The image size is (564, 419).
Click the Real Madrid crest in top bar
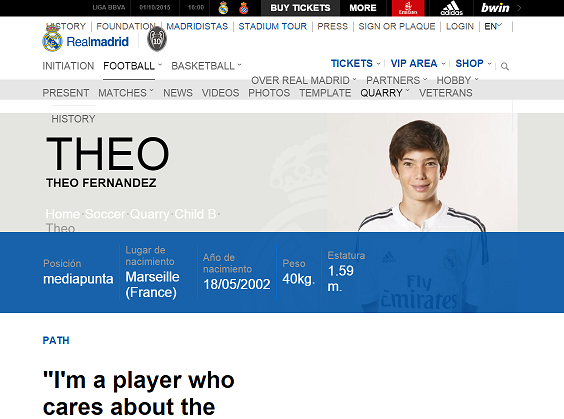coord(223,8)
